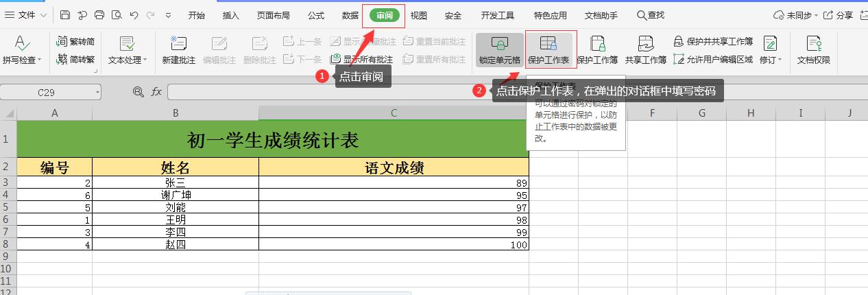
Task: Open the Name Box dropdown arrow
Action: (x=97, y=92)
